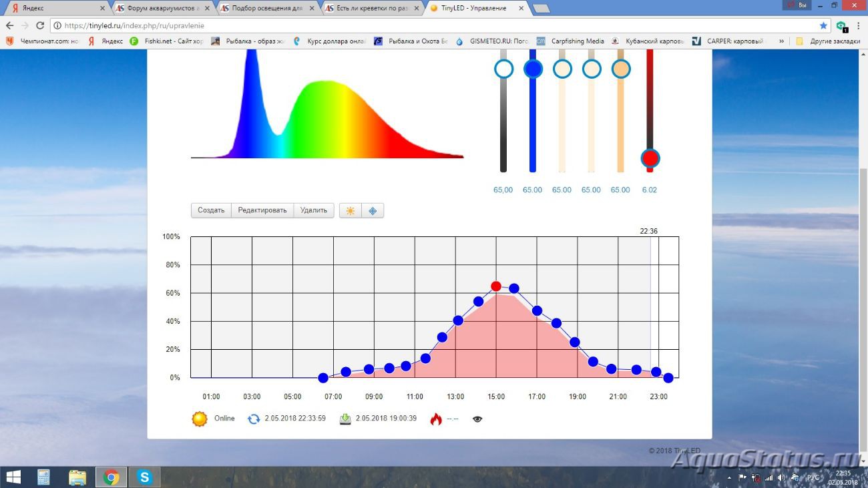This screenshot has height=488, width=868.
Task: Click the Chrome taskbar icon
Action: click(x=112, y=477)
